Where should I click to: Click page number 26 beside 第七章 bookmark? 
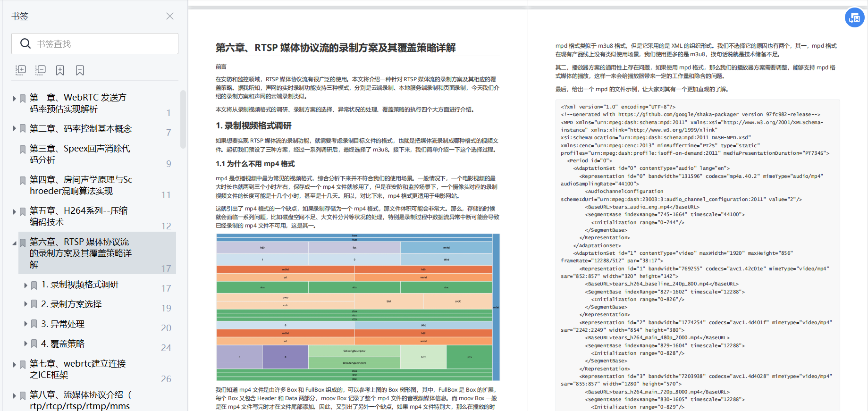[166, 379]
